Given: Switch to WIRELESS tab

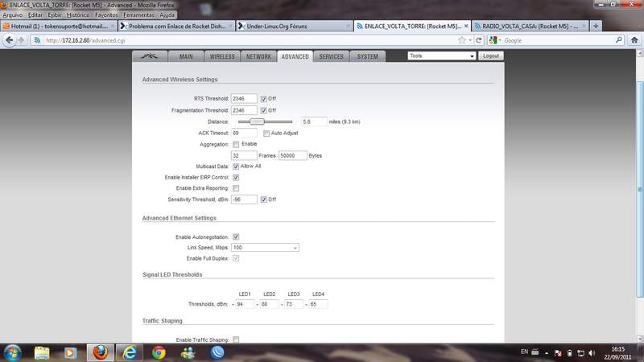Looking at the screenshot, I should pyautogui.click(x=222, y=56).
